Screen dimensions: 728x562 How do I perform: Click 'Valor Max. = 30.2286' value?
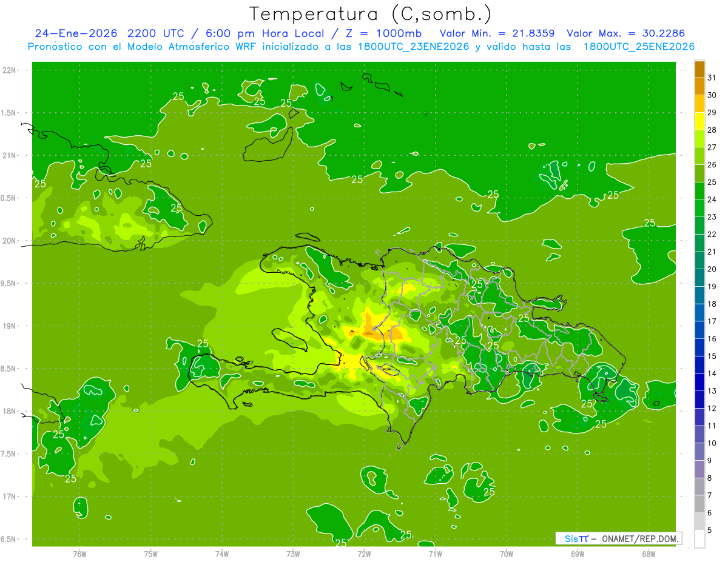(x=625, y=33)
